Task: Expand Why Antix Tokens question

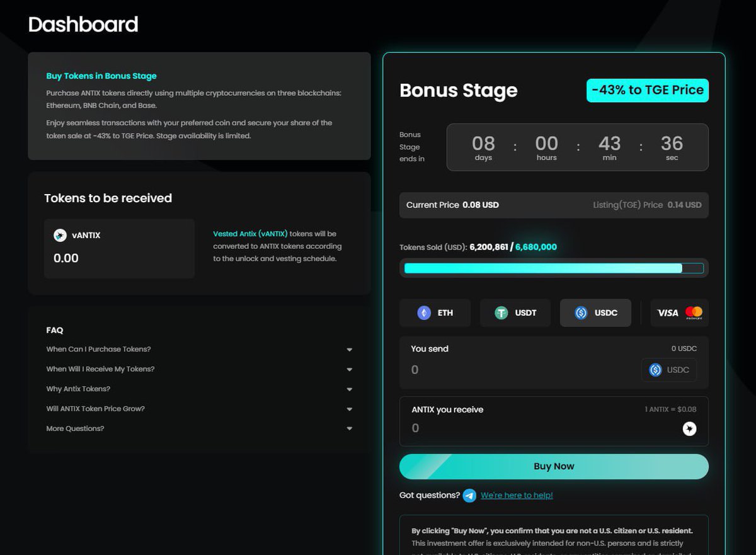Action: (199, 389)
